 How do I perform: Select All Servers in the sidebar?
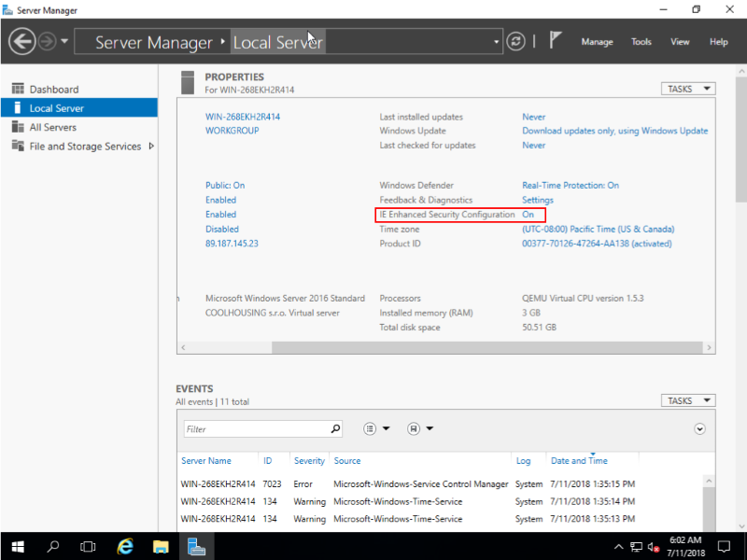(53, 127)
